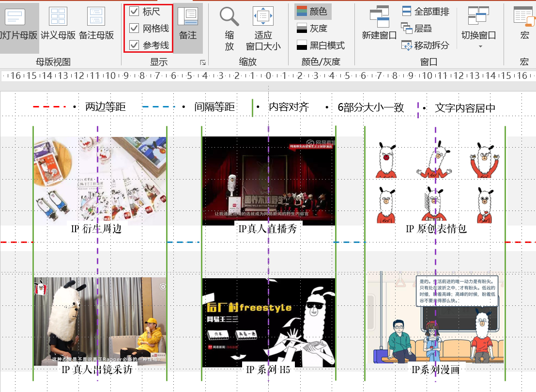The width and height of the screenshot is (536, 392).
Task: Open the Zoom (缩放) magnifier dialog
Action: (230, 28)
